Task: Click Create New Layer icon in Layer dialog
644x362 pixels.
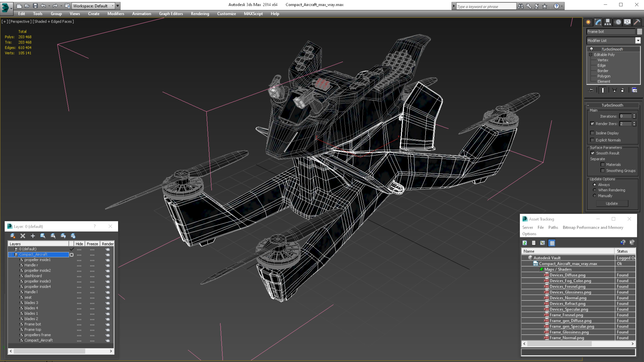Action: click(x=13, y=236)
